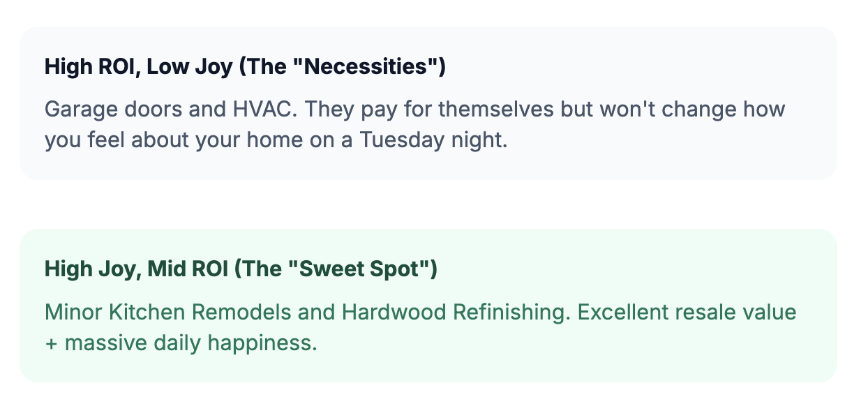Click the word "and" between Remodels and Hardwood

pyautogui.click(x=316, y=312)
